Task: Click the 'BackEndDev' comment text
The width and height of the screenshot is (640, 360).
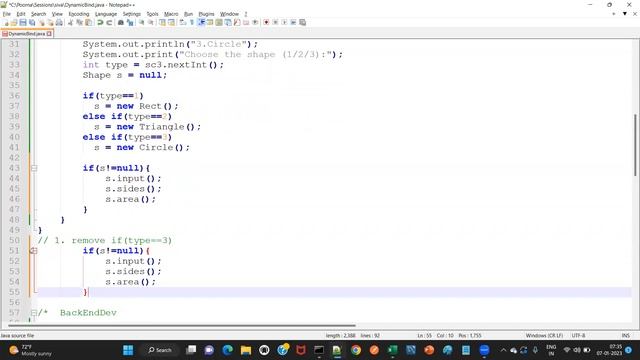Action: [88, 313]
